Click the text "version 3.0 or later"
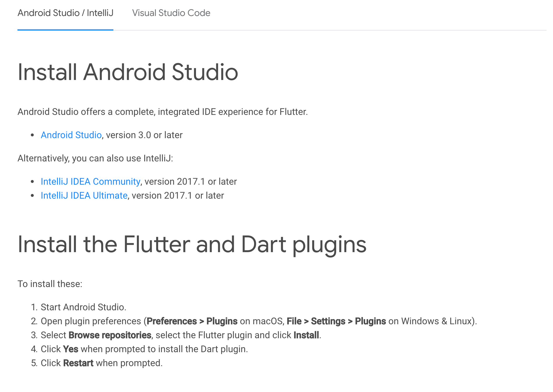 pos(144,135)
